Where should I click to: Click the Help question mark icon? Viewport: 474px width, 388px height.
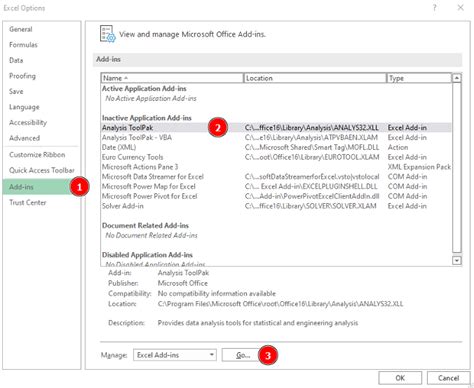point(434,8)
